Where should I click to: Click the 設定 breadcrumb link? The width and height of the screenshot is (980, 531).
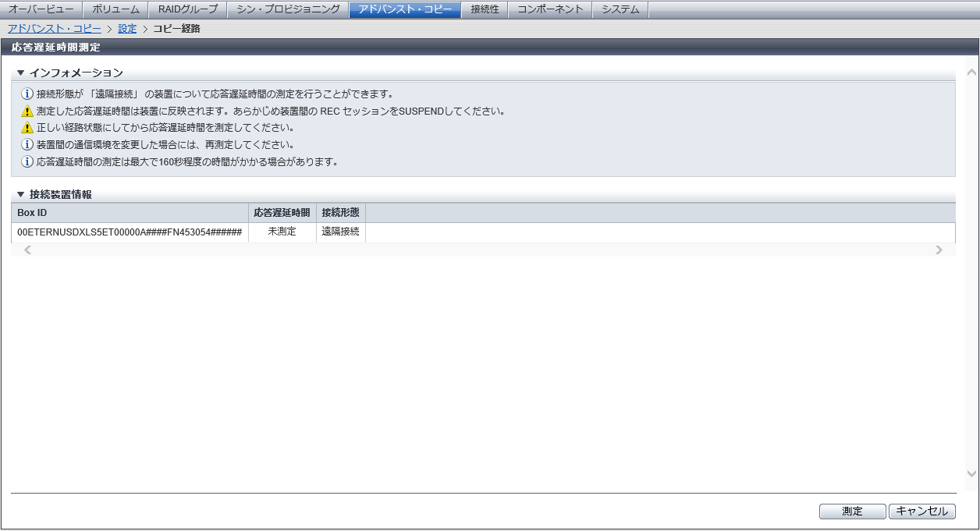[127, 29]
